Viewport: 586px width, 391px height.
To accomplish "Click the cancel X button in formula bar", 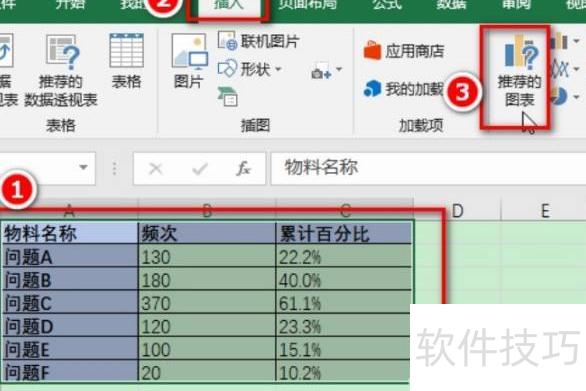I will 155,169.
